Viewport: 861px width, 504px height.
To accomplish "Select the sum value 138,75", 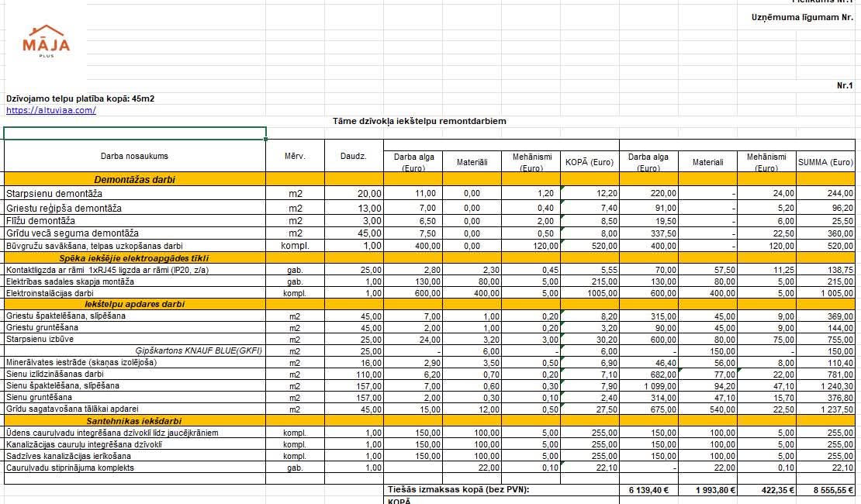I will coord(825,270).
